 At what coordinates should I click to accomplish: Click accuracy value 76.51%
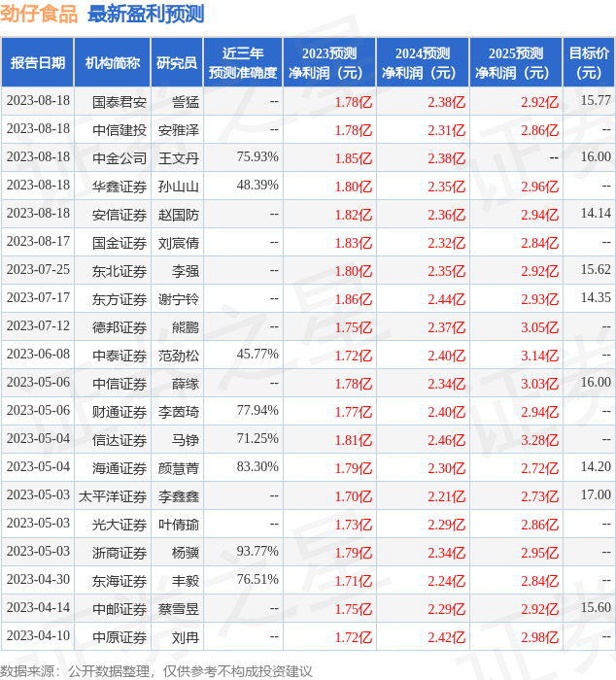click(x=257, y=579)
